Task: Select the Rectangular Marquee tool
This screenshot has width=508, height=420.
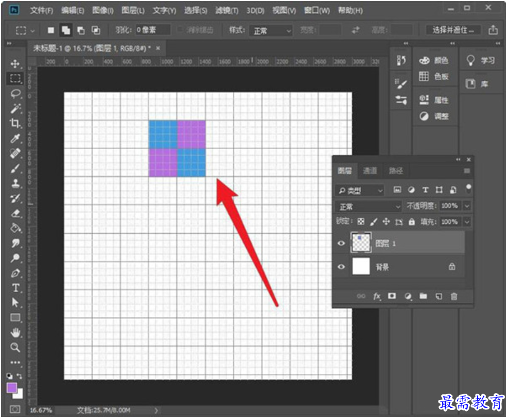Action: tap(15, 79)
